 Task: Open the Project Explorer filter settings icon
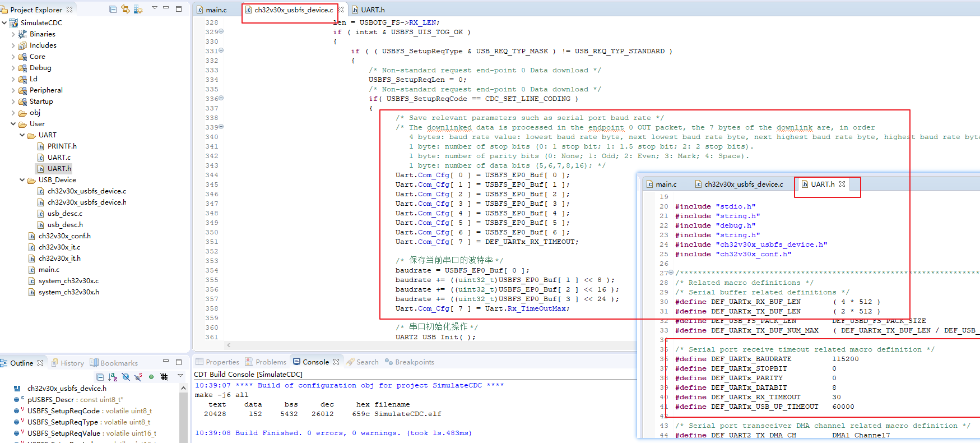pyautogui.click(x=138, y=9)
